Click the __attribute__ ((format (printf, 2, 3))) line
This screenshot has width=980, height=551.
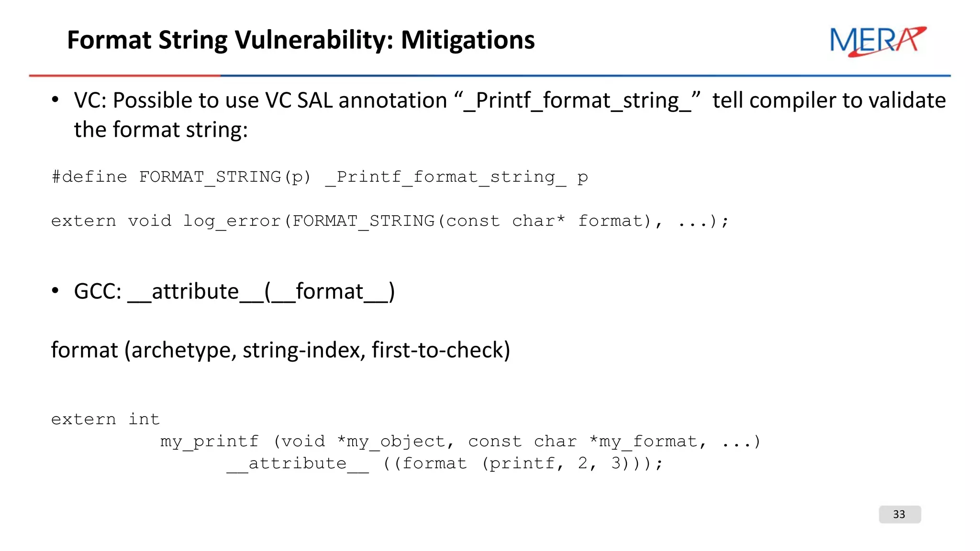tap(445, 463)
